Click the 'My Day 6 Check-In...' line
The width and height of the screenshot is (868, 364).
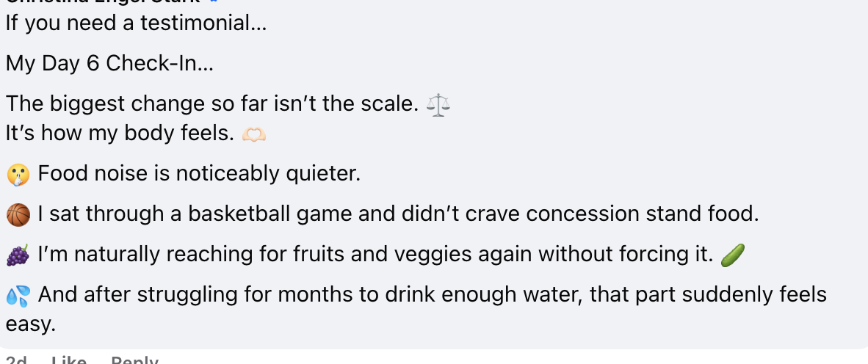pos(109,64)
